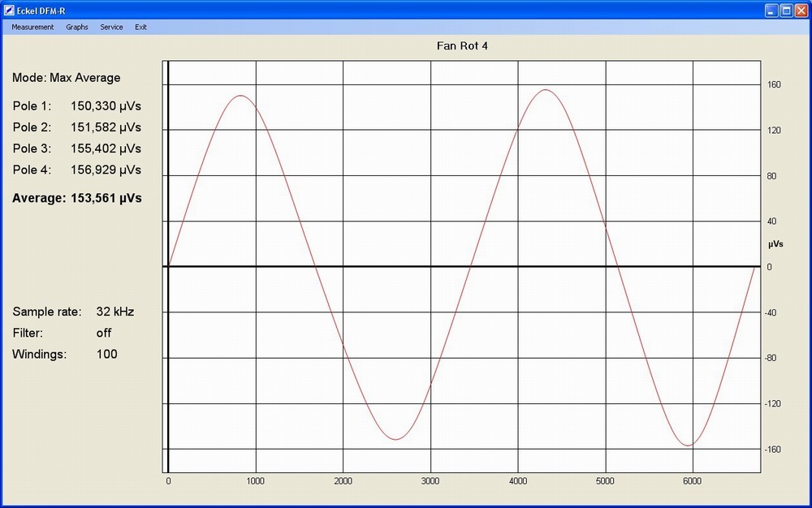
Task: Click the Sample rate 32 kHz value
Action: pos(114,312)
